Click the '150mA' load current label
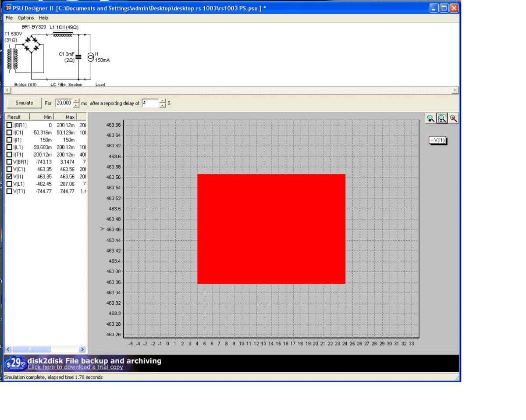Image resolution: width=526 pixels, height=420 pixels. [102, 60]
